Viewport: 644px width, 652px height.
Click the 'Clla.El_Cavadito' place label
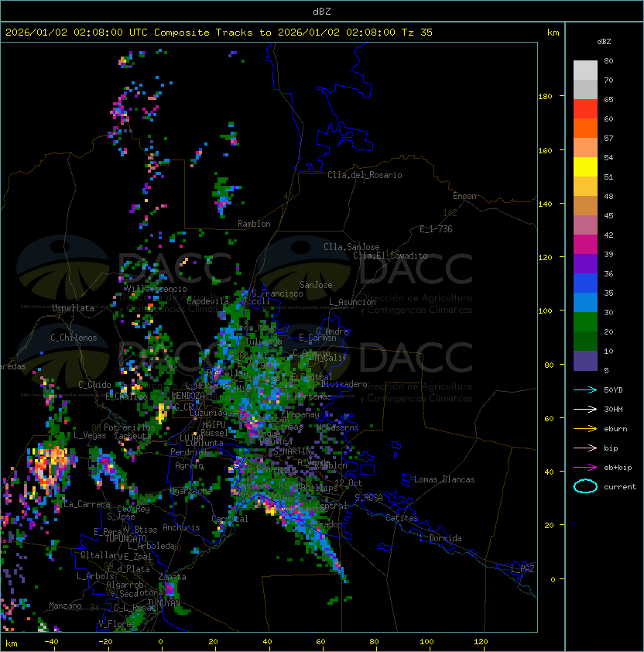[x=390, y=256]
